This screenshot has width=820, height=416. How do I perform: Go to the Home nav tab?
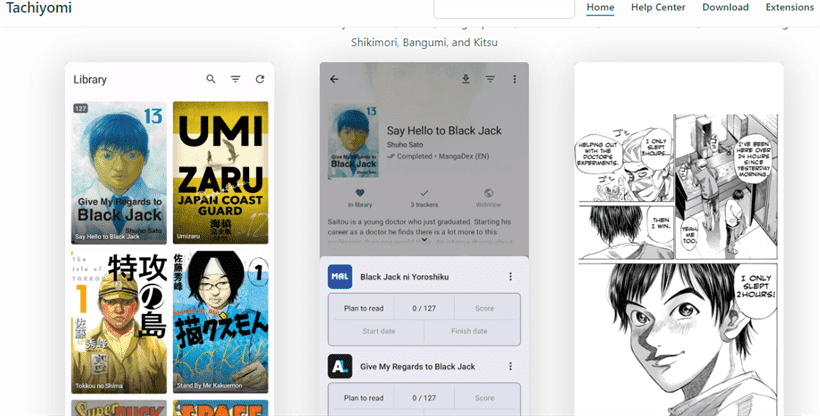(600, 7)
